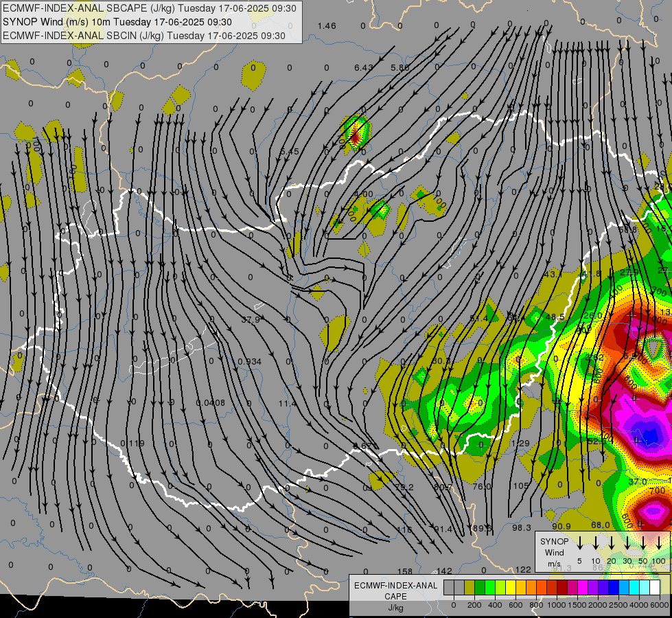Image resolution: width=672 pixels, height=618 pixels.
Task: Click the SBCAPE title line in header
Action: 149,8
